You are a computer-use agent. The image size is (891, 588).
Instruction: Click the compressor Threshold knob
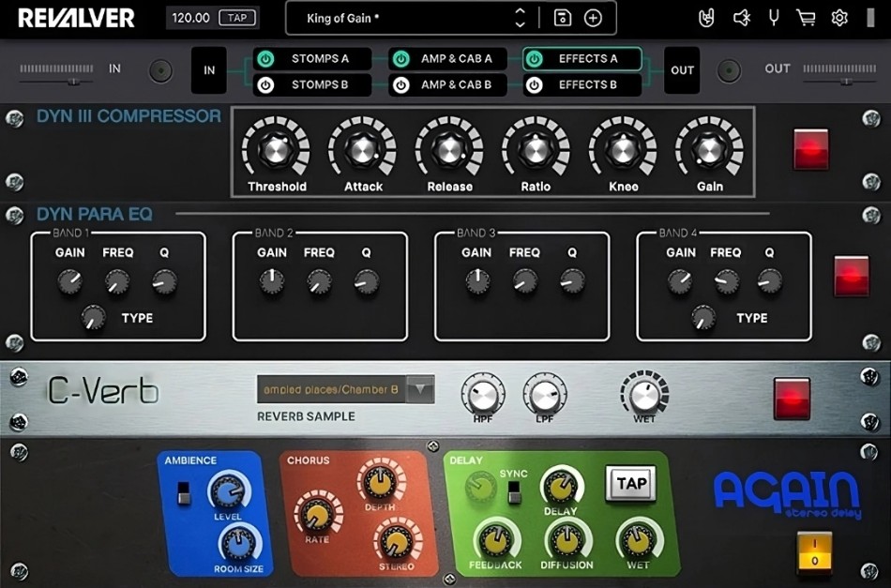coord(276,150)
